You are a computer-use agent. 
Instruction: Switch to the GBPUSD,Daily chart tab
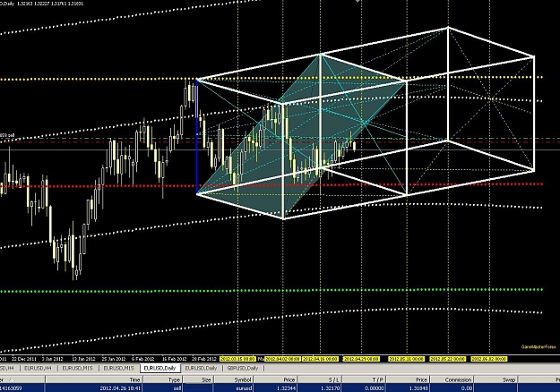click(243, 368)
